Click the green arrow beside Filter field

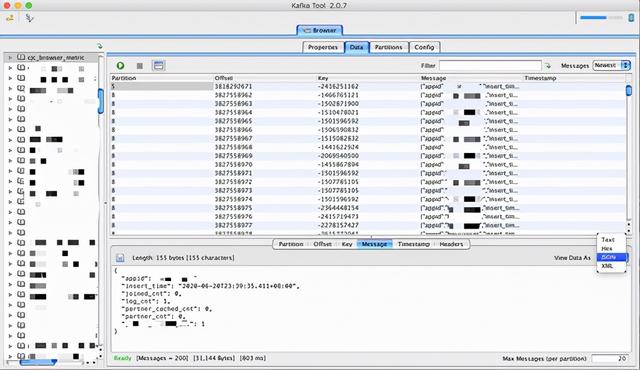(548, 66)
